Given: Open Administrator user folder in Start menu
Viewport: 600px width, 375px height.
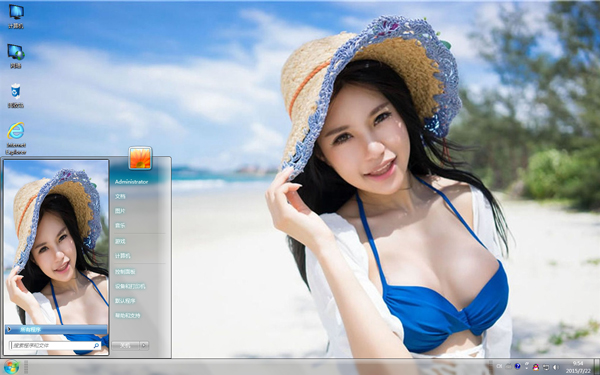Looking at the screenshot, I should point(131,182).
